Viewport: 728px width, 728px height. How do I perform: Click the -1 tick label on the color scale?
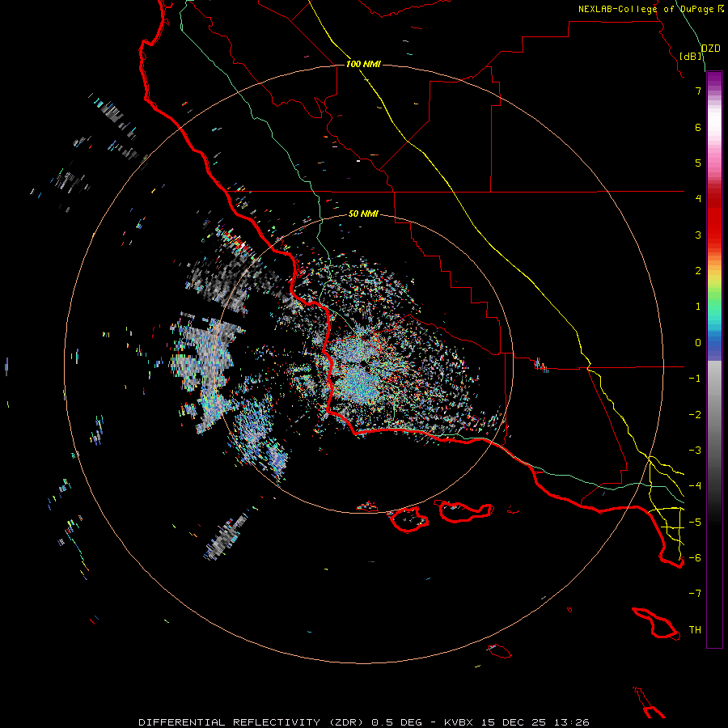click(x=695, y=379)
